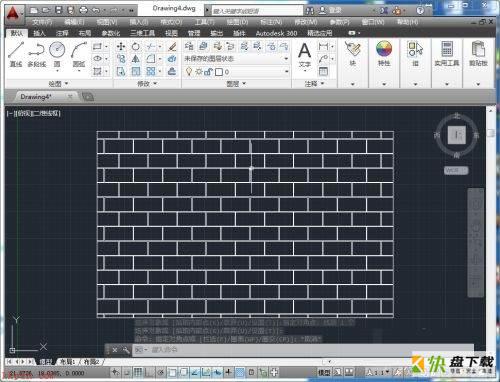The width and height of the screenshot is (500, 382).
Task: Open the WCS dropdown under ViewCube
Action: pyautogui.click(x=456, y=170)
